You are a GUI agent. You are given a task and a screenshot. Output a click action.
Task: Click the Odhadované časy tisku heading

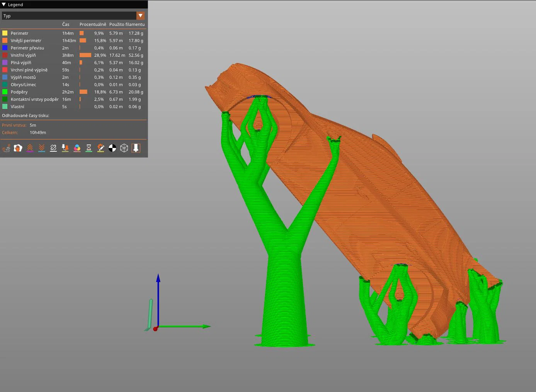pos(26,115)
